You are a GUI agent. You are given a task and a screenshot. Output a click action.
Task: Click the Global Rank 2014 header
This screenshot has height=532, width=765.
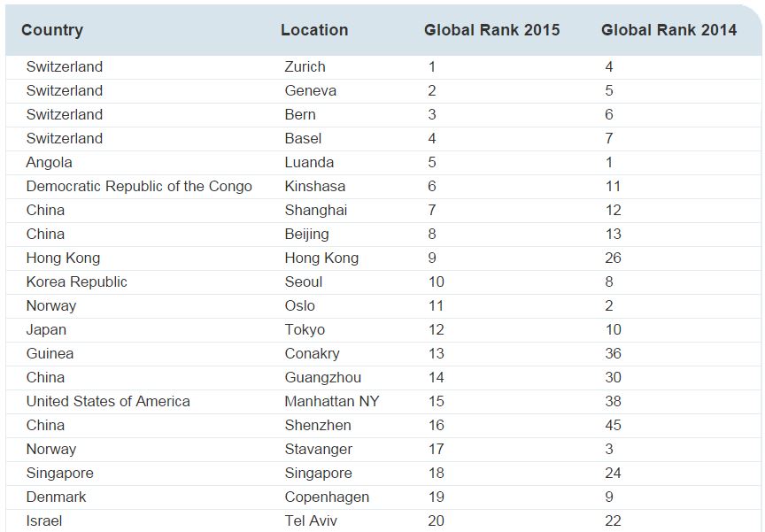[668, 30]
